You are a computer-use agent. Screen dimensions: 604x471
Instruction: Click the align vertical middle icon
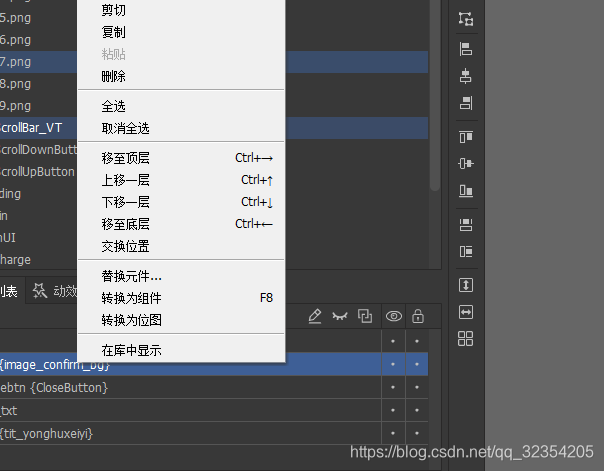466,163
